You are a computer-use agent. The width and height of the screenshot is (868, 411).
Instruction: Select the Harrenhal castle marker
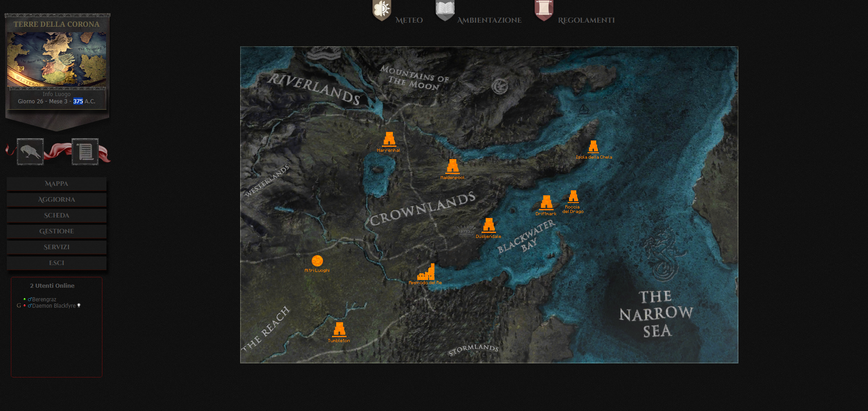pos(389,139)
